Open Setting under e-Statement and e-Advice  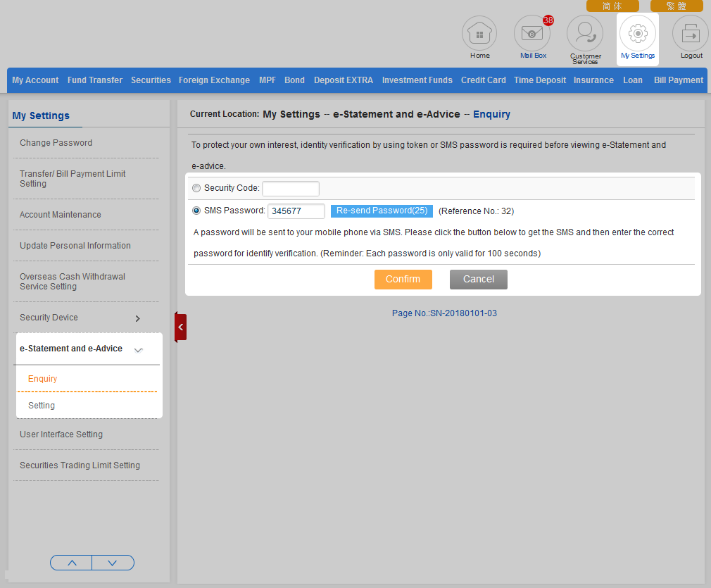click(x=42, y=406)
